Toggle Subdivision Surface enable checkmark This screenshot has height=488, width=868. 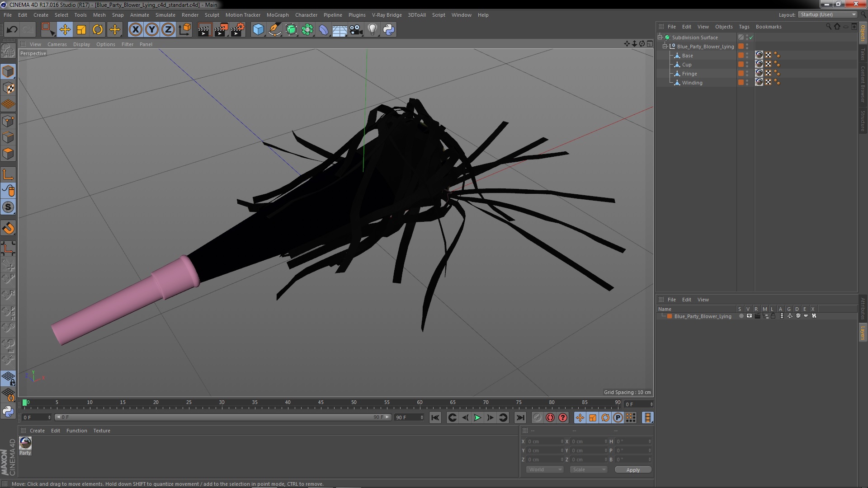point(751,38)
